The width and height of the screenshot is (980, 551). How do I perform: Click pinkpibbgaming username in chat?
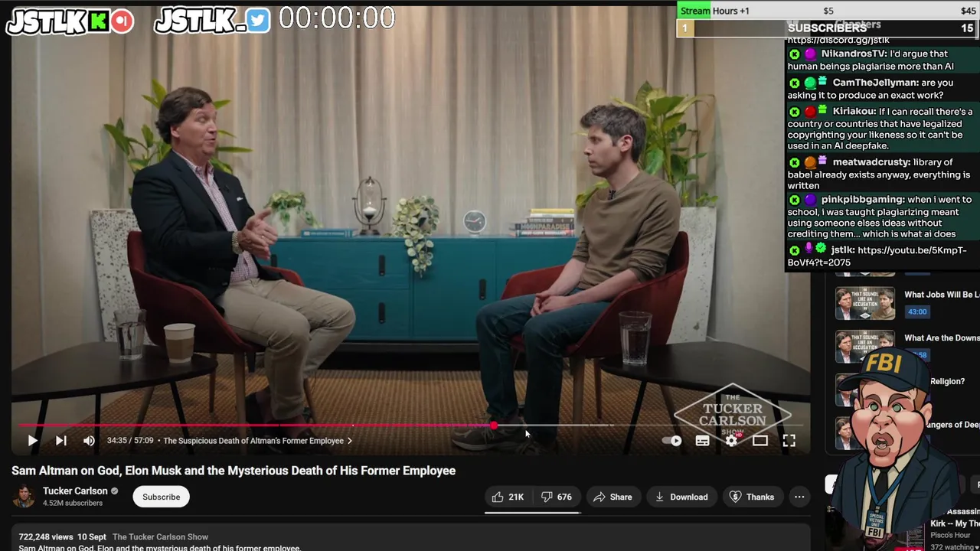click(x=862, y=200)
